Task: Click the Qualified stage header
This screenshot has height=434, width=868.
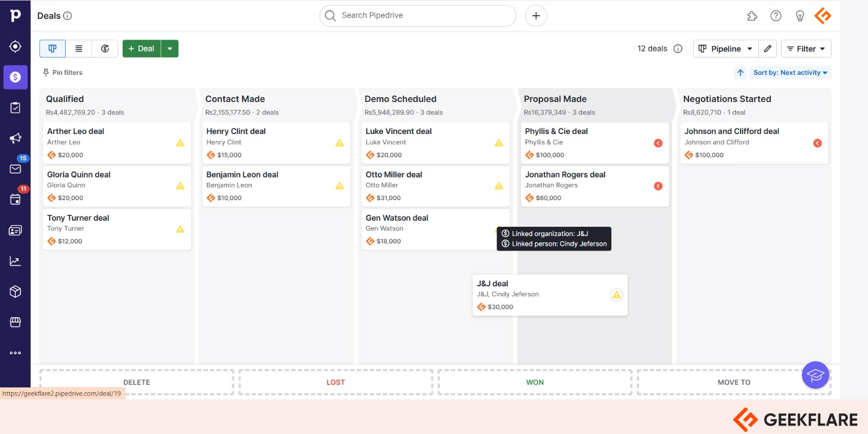Action: click(x=117, y=105)
